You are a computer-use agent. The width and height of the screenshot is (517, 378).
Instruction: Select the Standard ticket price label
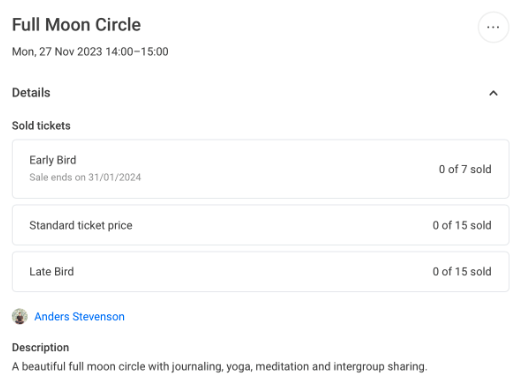[x=81, y=225]
